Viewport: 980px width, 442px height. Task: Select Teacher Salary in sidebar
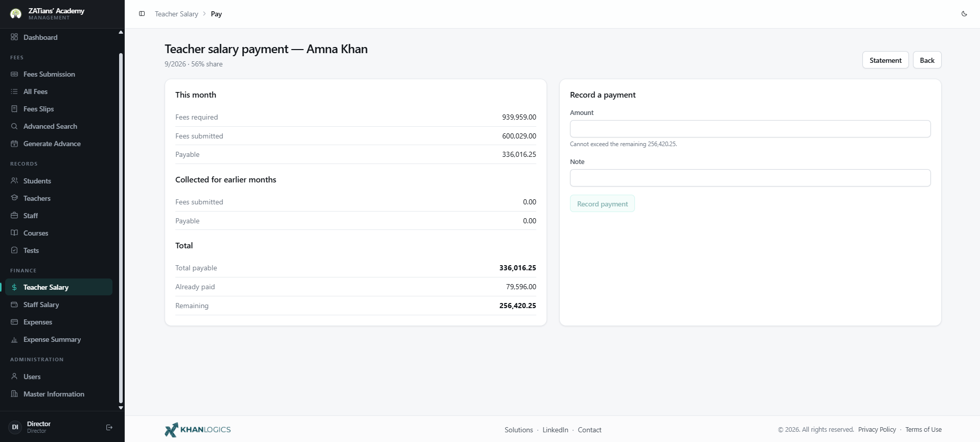pyautogui.click(x=59, y=287)
